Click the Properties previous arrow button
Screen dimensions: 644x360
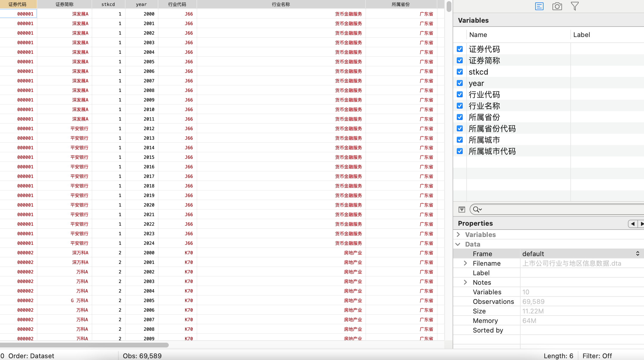[x=633, y=224]
